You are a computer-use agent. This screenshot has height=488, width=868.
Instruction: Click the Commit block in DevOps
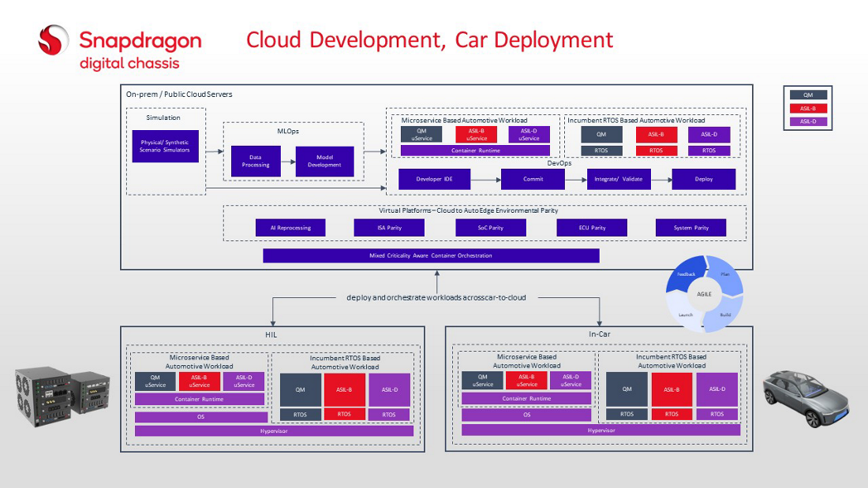533,179
